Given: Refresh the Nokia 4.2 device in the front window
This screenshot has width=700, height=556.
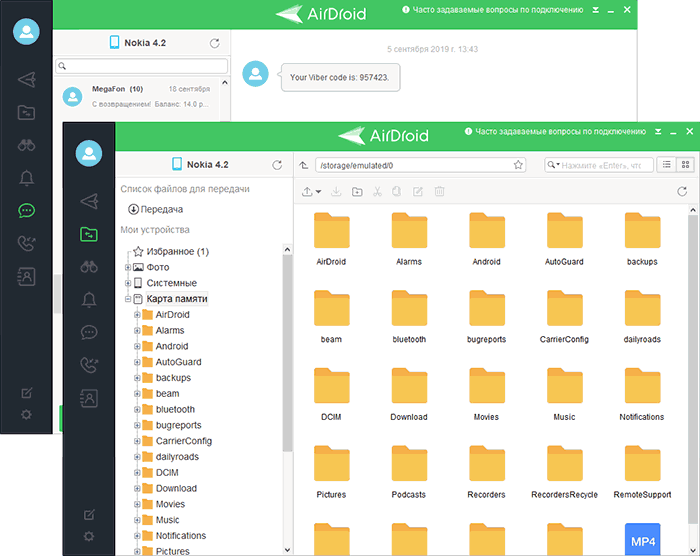Looking at the screenshot, I should pyautogui.click(x=277, y=165).
